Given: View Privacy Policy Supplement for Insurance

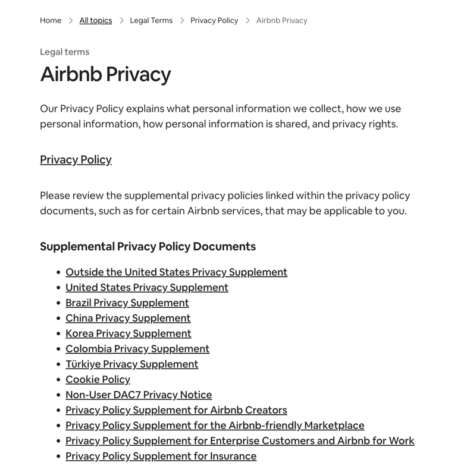Looking at the screenshot, I should [x=161, y=456].
